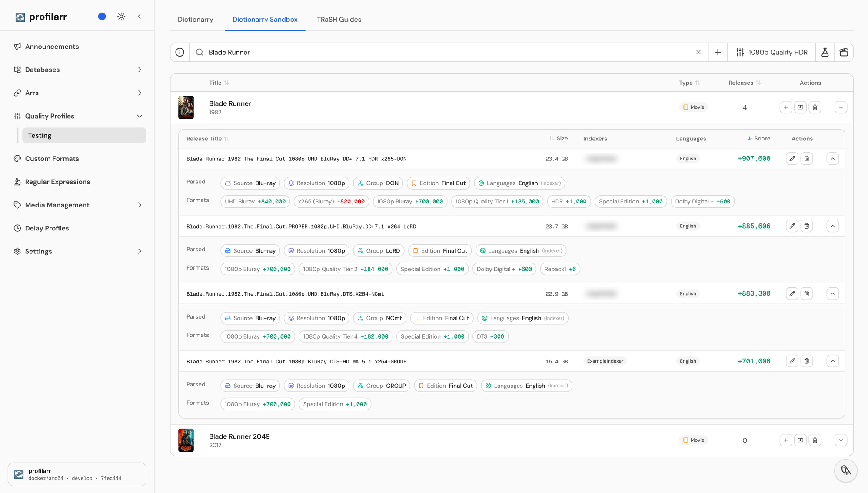Viewport: 868px width, 493px height.
Task: Switch to the Dictionarry tab
Action: pos(195,20)
